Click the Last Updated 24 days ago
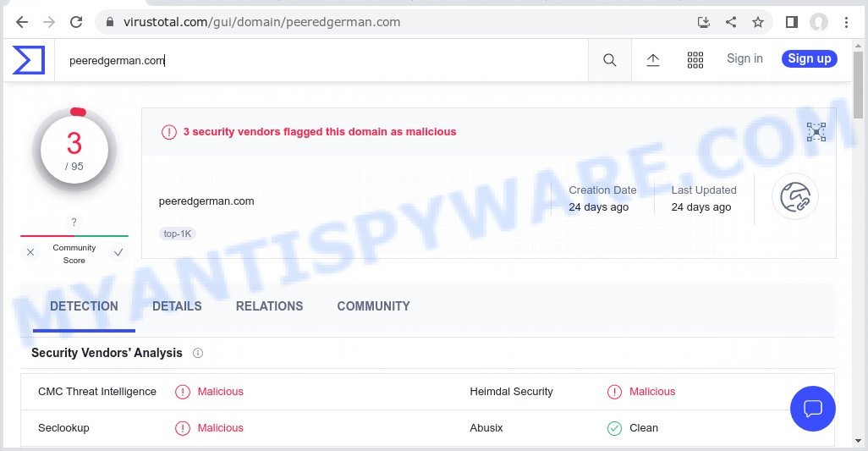868x451 pixels. point(704,199)
